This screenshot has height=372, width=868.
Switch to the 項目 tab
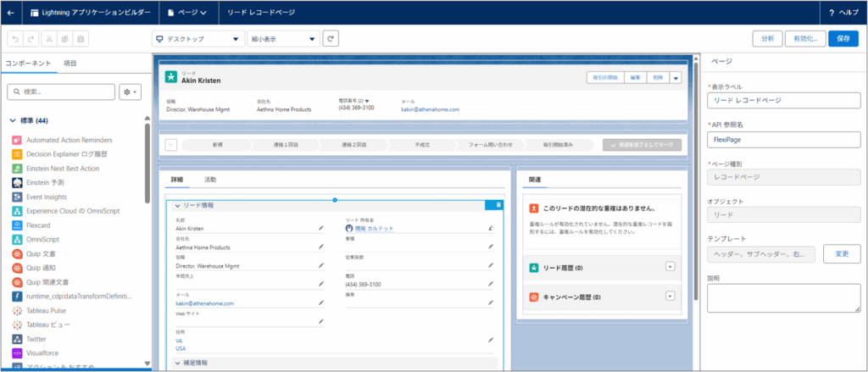[x=70, y=64]
